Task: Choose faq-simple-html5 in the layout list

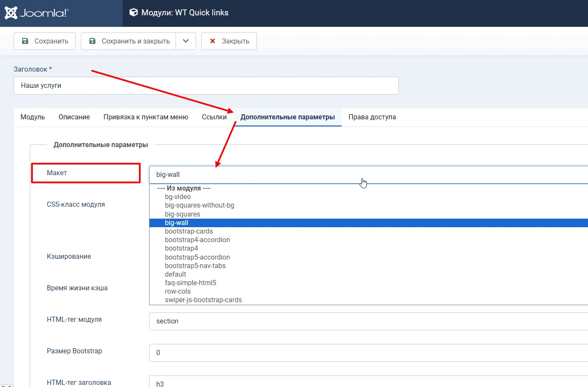Action: 190,283
